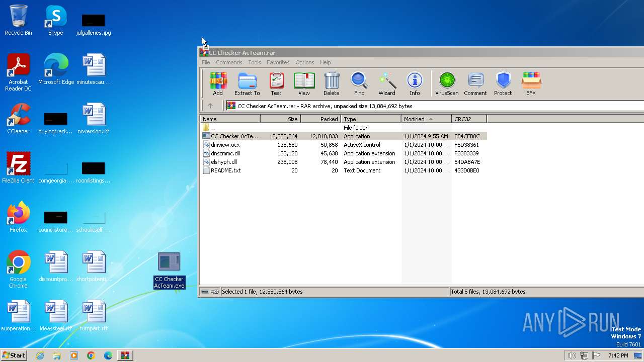Screen dimensions: 644x362
Task: Select the CCleaner desktop icon
Action: click(18, 119)
